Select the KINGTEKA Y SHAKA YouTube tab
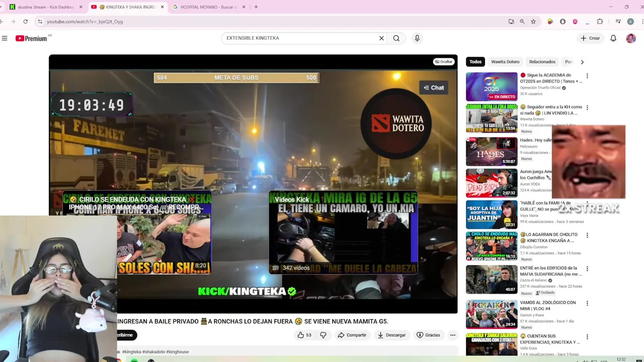 click(x=127, y=7)
